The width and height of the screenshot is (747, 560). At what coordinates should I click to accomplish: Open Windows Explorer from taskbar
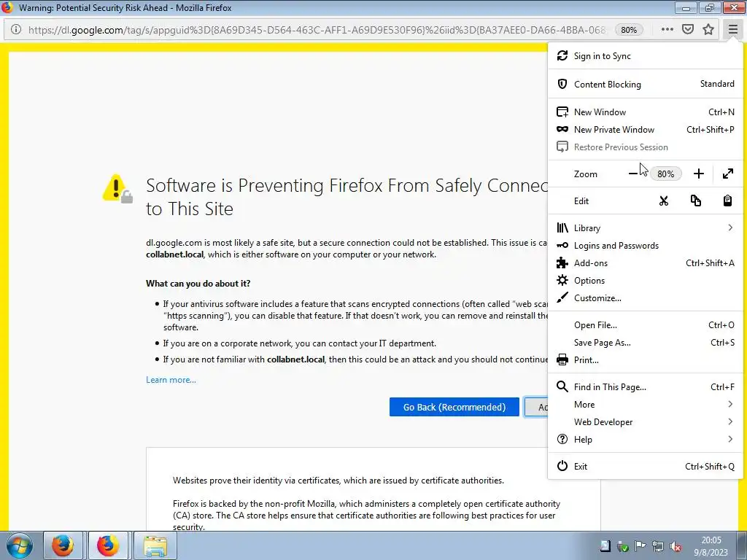(x=155, y=545)
